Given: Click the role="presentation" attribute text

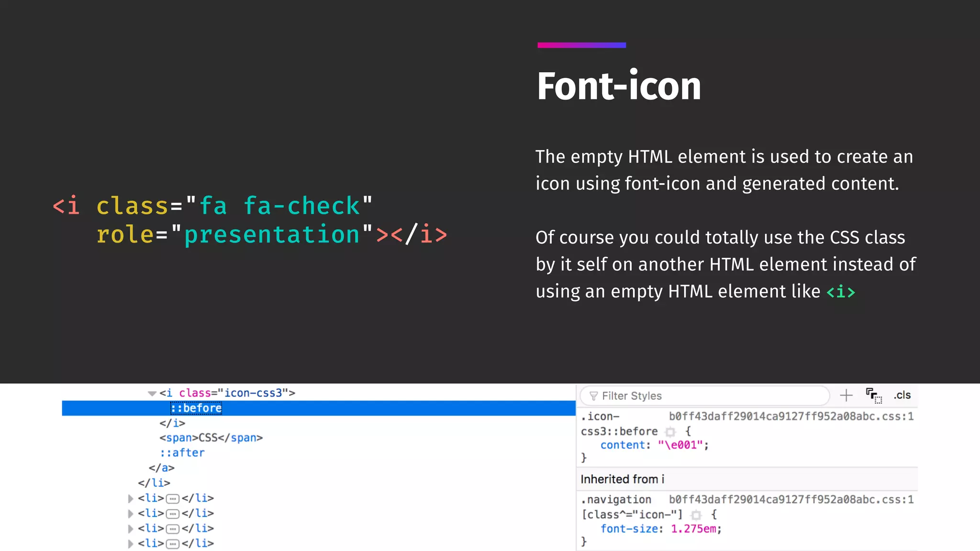Looking at the screenshot, I should [234, 234].
